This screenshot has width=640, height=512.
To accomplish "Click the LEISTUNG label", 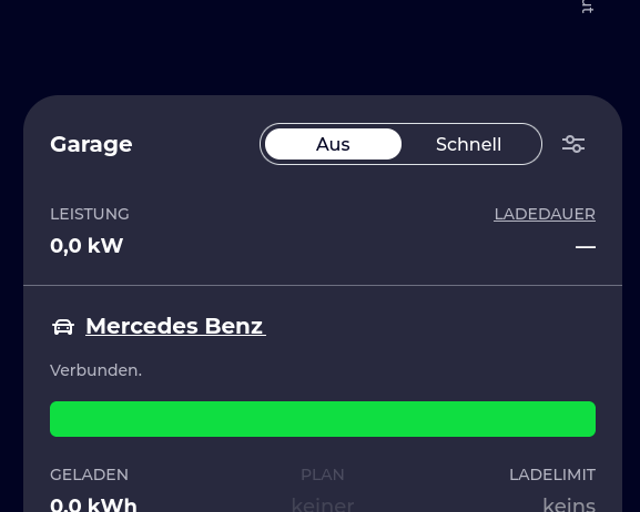I will click(89, 214).
